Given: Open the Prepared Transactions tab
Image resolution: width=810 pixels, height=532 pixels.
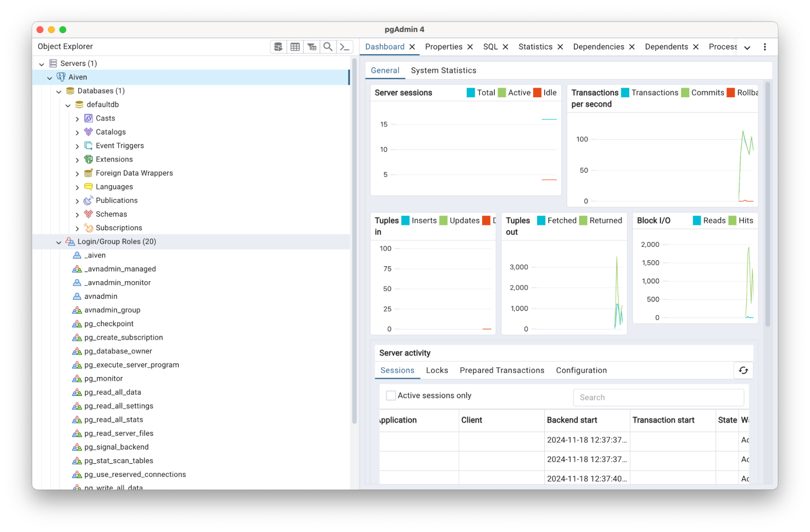Looking at the screenshot, I should click(502, 370).
